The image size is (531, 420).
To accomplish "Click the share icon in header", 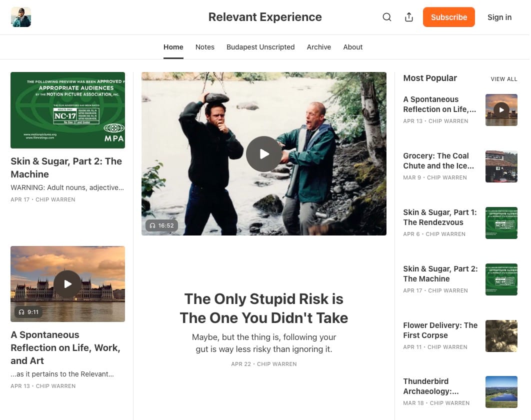I will pyautogui.click(x=408, y=17).
